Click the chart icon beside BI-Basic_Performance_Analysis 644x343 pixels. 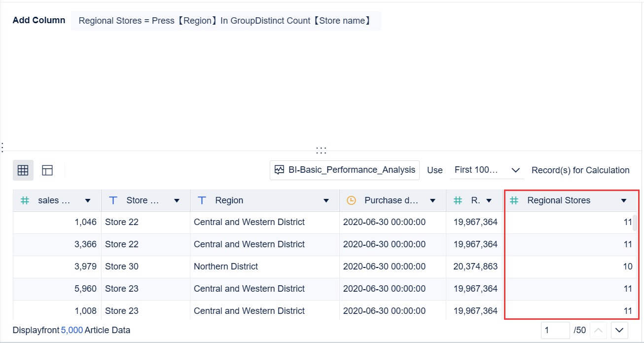click(x=280, y=170)
